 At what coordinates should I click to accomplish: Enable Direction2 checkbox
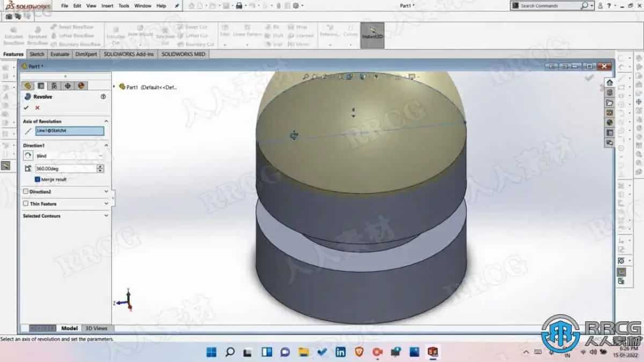click(26, 191)
